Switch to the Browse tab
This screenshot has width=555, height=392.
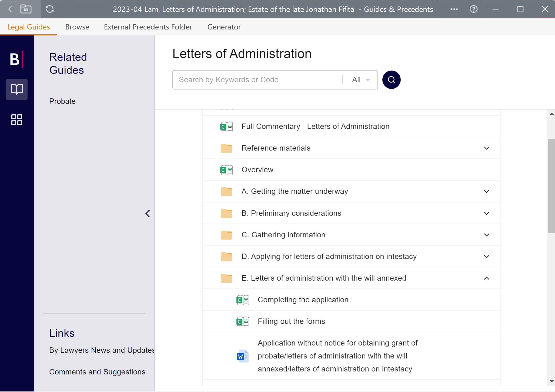(77, 27)
